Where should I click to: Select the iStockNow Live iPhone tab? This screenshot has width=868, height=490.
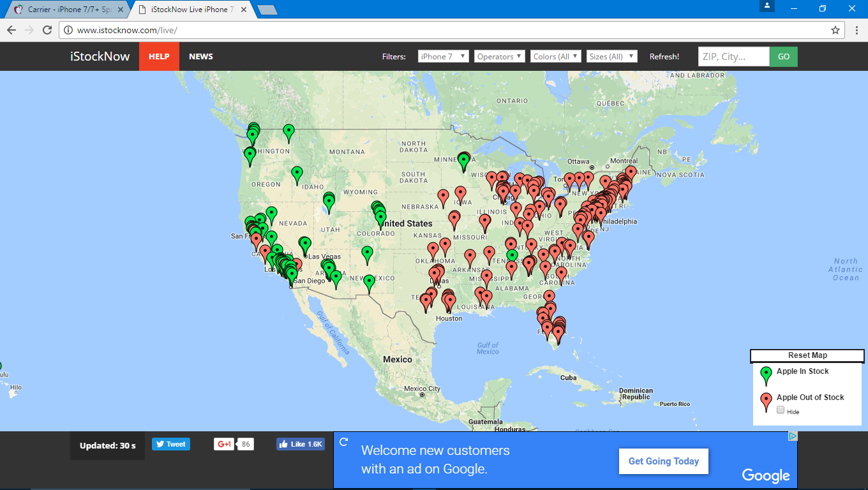(191, 10)
